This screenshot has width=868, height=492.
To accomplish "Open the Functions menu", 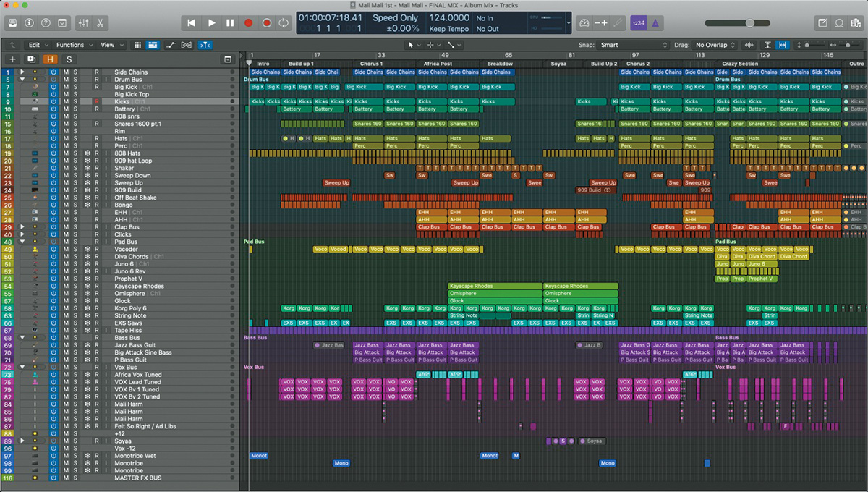I will coord(73,45).
